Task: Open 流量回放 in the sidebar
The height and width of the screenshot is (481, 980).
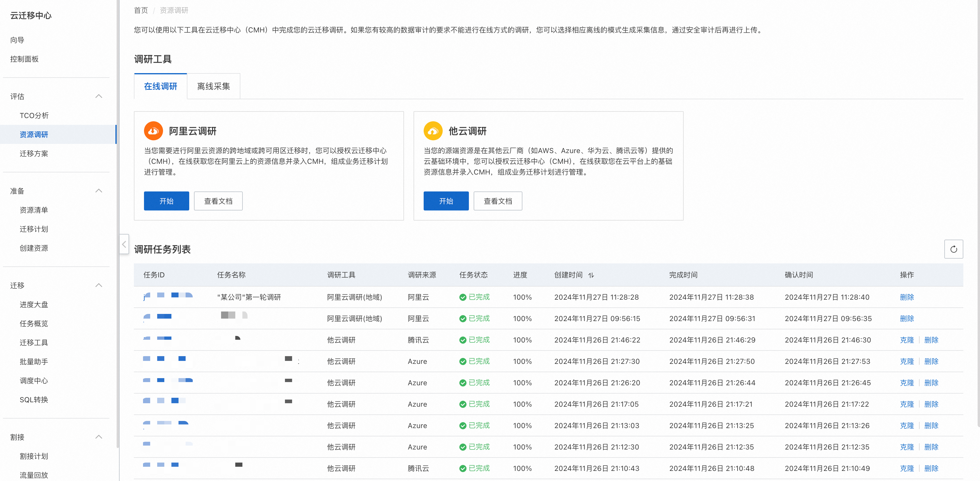Action: click(34, 475)
